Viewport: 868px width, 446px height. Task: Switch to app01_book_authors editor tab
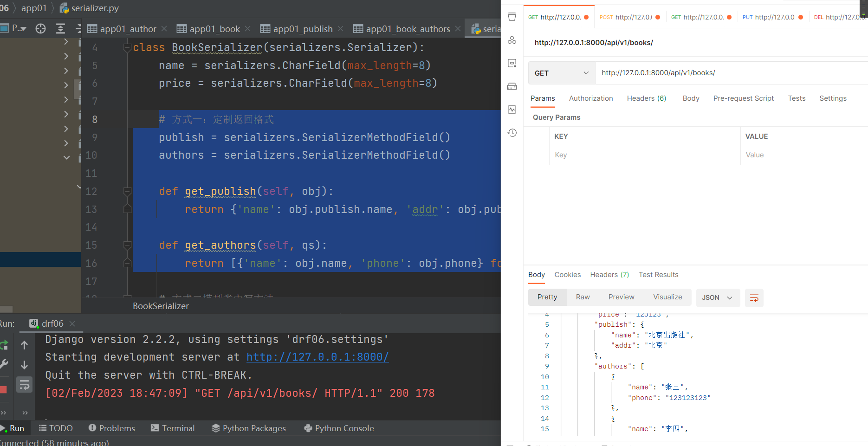pos(402,29)
